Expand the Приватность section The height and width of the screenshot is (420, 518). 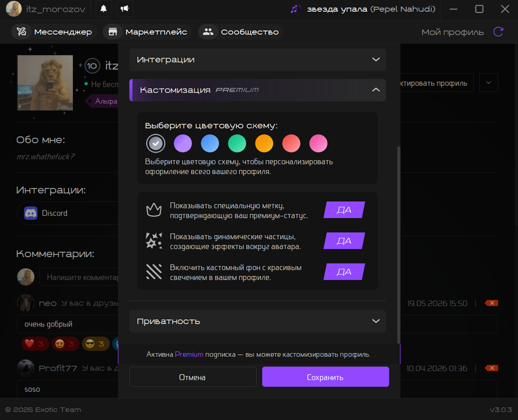(x=257, y=321)
